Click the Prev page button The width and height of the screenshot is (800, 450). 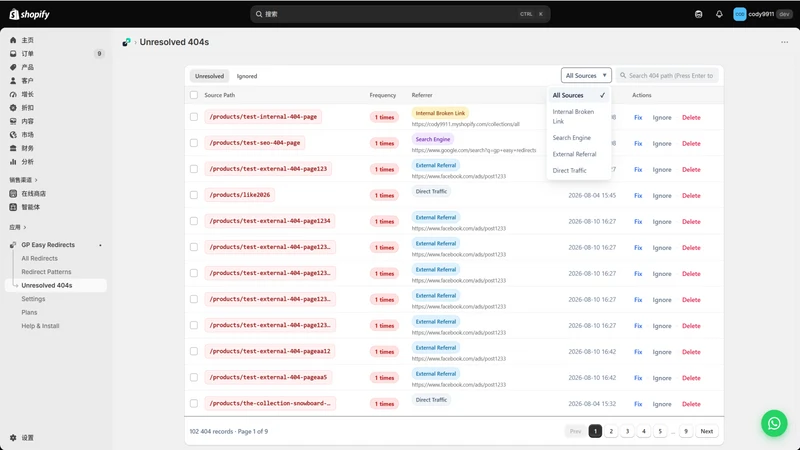pos(575,431)
